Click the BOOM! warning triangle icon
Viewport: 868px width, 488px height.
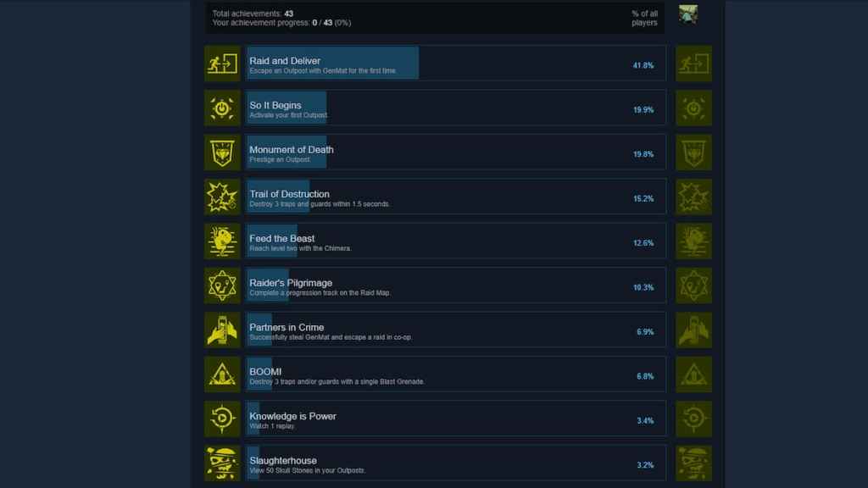click(223, 374)
